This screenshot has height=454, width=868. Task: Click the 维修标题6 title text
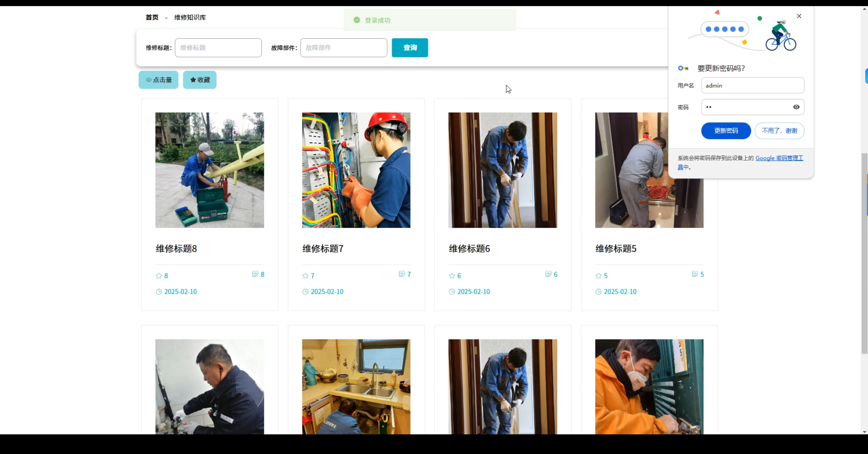(x=469, y=249)
